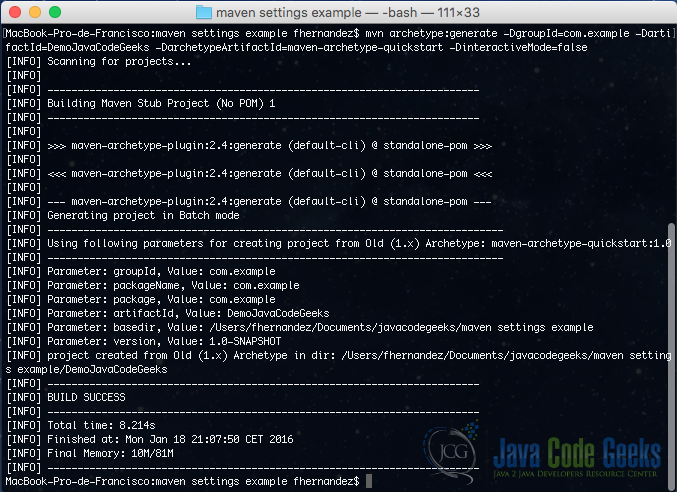The width and height of the screenshot is (677, 492).
Task: Click the 'Using following parameters for creating project' line
Action: tap(339, 243)
